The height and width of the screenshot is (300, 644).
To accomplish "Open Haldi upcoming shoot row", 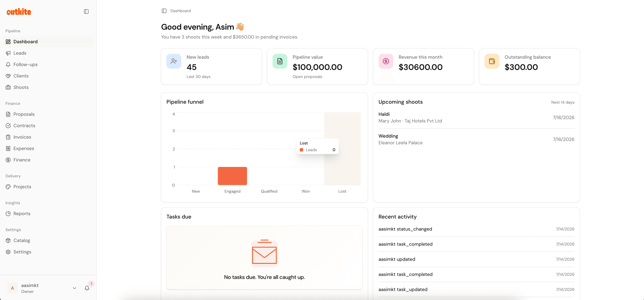I will click(476, 118).
